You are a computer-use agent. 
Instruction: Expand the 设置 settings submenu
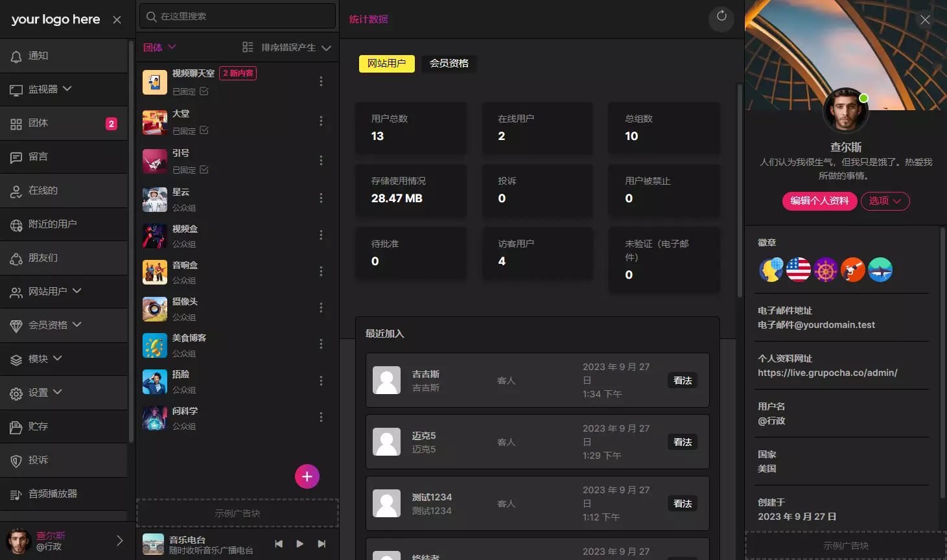pyautogui.click(x=58, y=392)
